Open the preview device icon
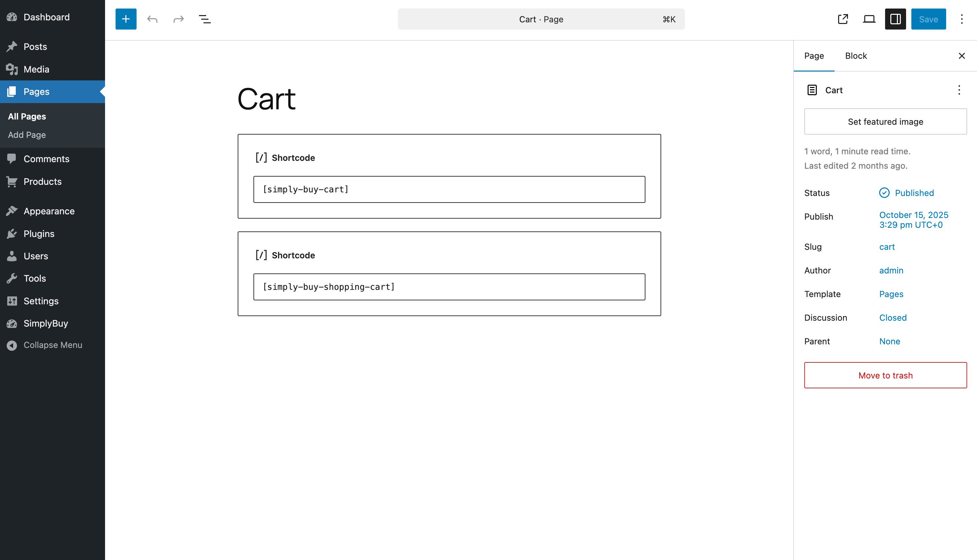Viewport: 977px width, 560px height. tap(869, 19)
